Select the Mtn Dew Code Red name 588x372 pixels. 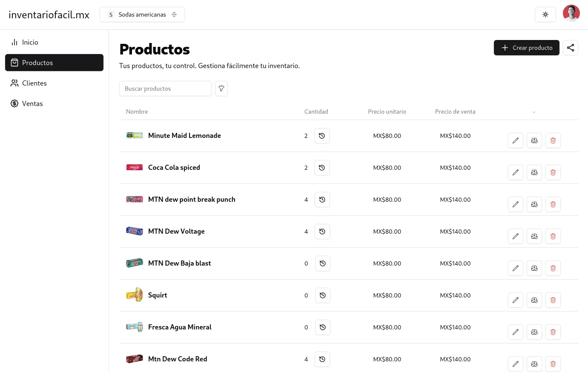pyautogui.click(x=178, y=359)
